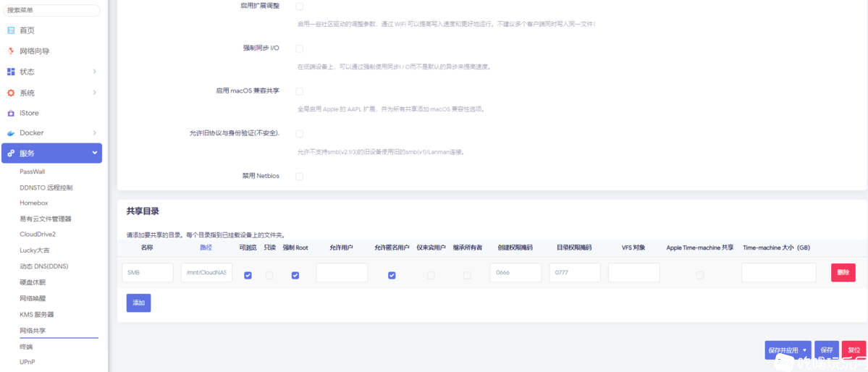Screen dimensions: 868x372
Task: Click the 网络向导 wizard icon
Action: coord(11,51)
